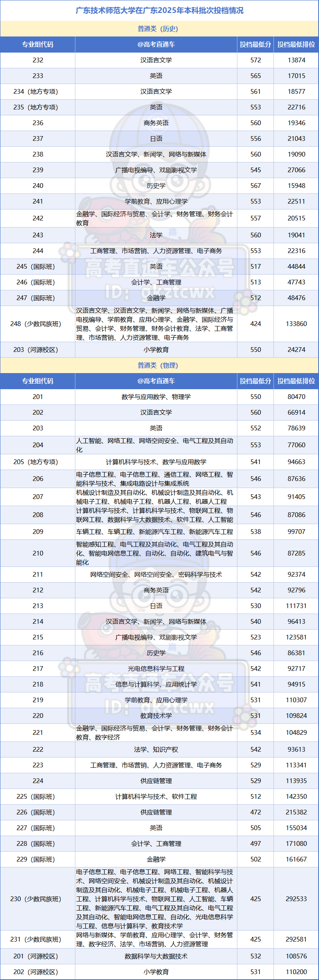This screenshot has height=980, width=319.
Task: Select group code 240 cell
Action: (38, 186)
